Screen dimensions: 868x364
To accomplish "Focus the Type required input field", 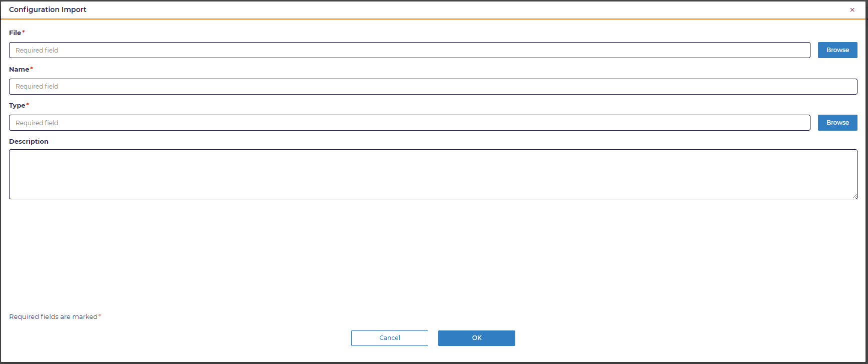I will (410, 123).
